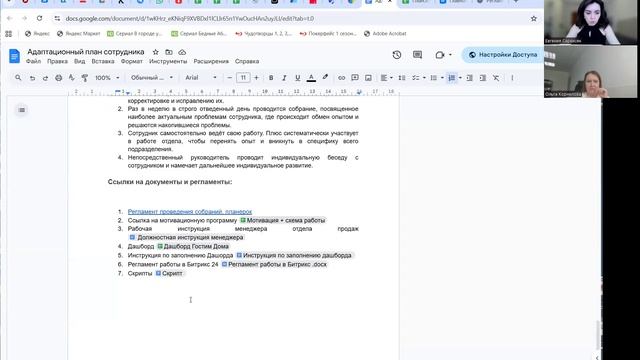640x360 pixels.
Task: Decrease the font size with minus
Action: [x=229, y=78]
